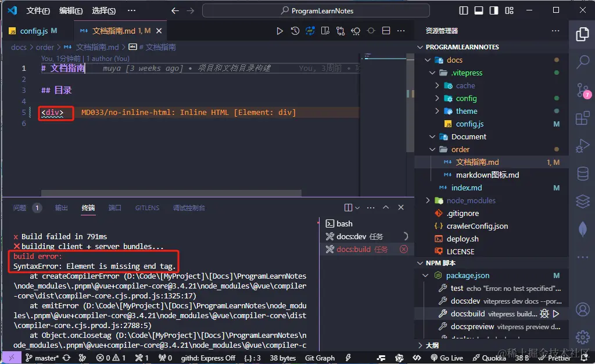This screenshot has width=595, height=364.
Task: Switch to the 输出 output tab
Action: (61, 208)
